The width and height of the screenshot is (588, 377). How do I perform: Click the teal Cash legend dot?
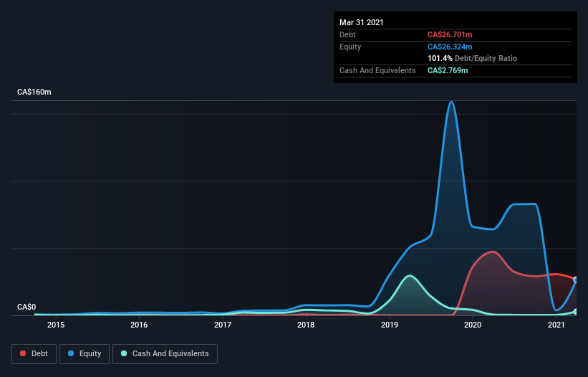pyautogui.click(x=124, y=353)
